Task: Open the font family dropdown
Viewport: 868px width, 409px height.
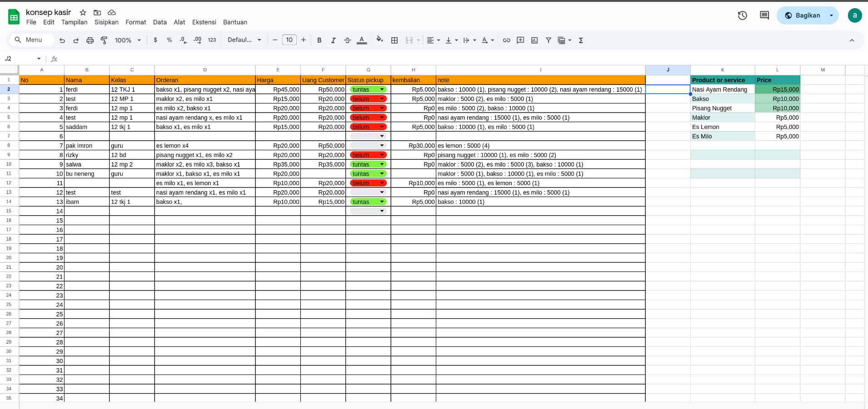Action: pos(244,40)
